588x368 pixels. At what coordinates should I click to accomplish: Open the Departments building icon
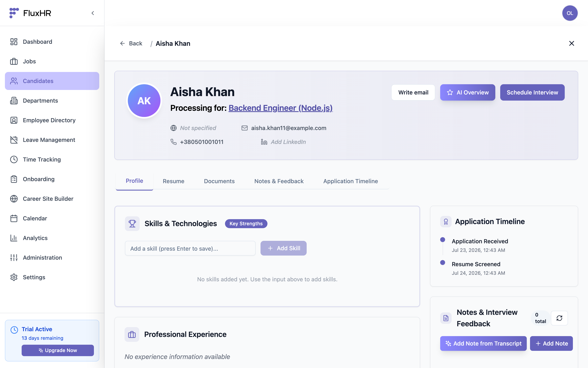(14, 101)
